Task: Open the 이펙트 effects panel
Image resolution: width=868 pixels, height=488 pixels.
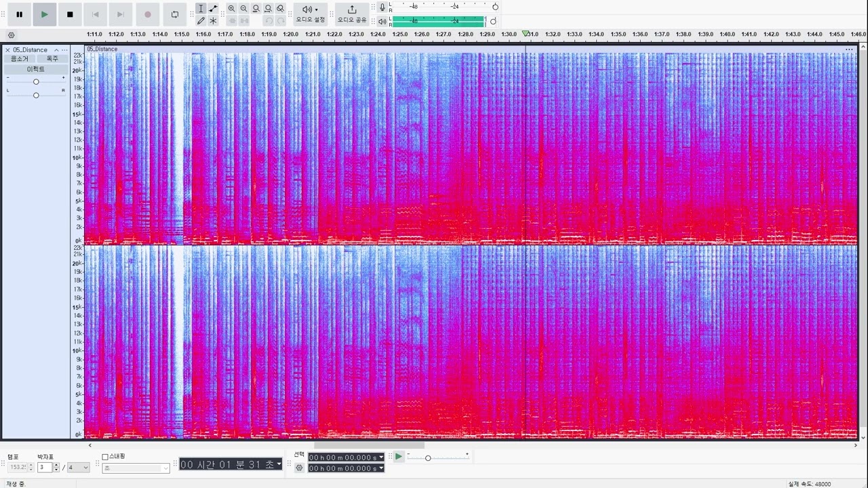Action: point(36,69)
